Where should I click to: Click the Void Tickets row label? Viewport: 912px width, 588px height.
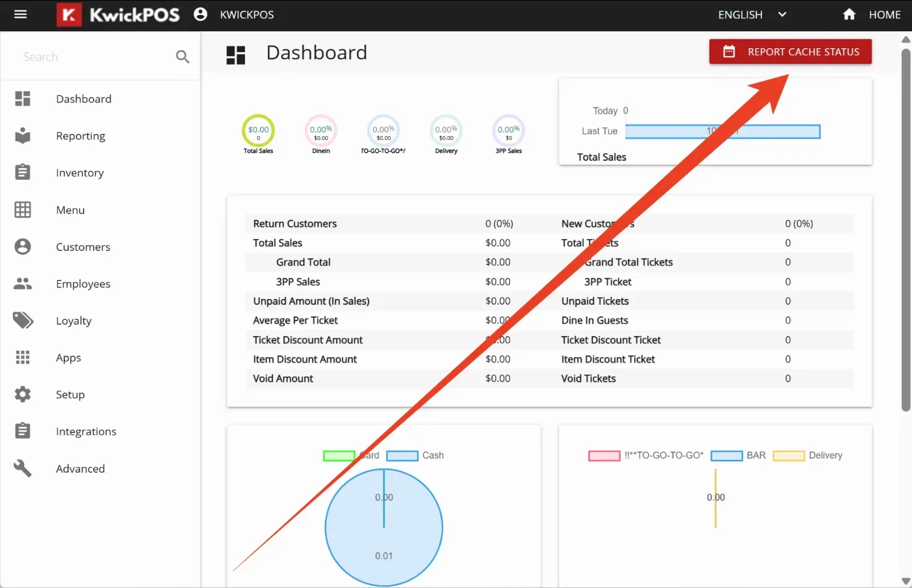588,378
